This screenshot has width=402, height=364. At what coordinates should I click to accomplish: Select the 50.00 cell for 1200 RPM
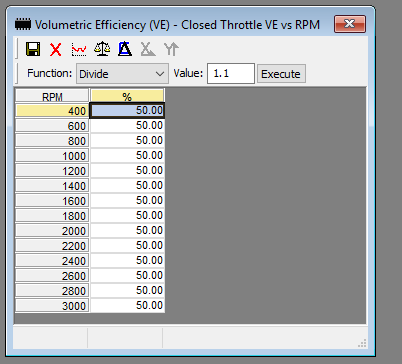click(127, 171)
